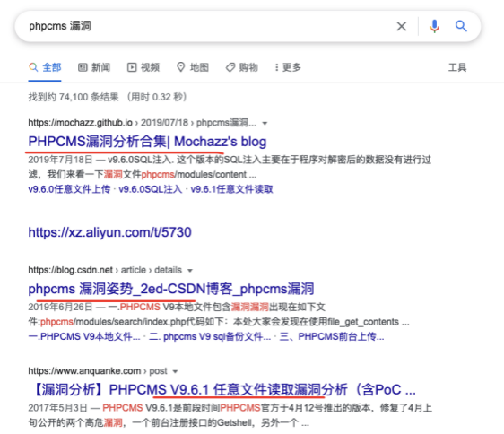Clear search text with X icon

[402, 26]
